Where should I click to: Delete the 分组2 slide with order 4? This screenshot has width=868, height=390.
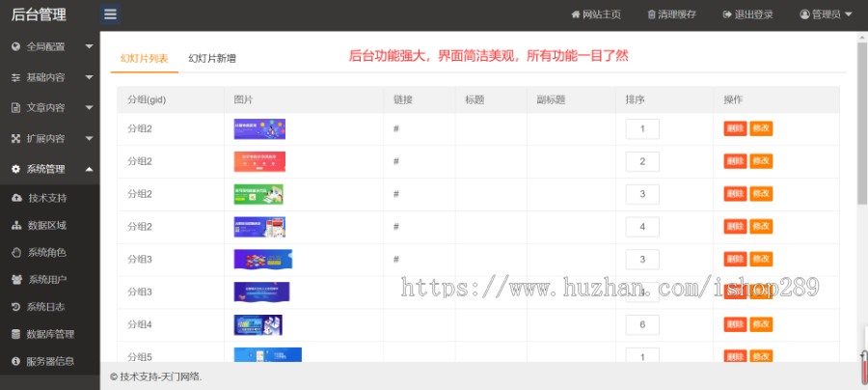pos(735,227)
